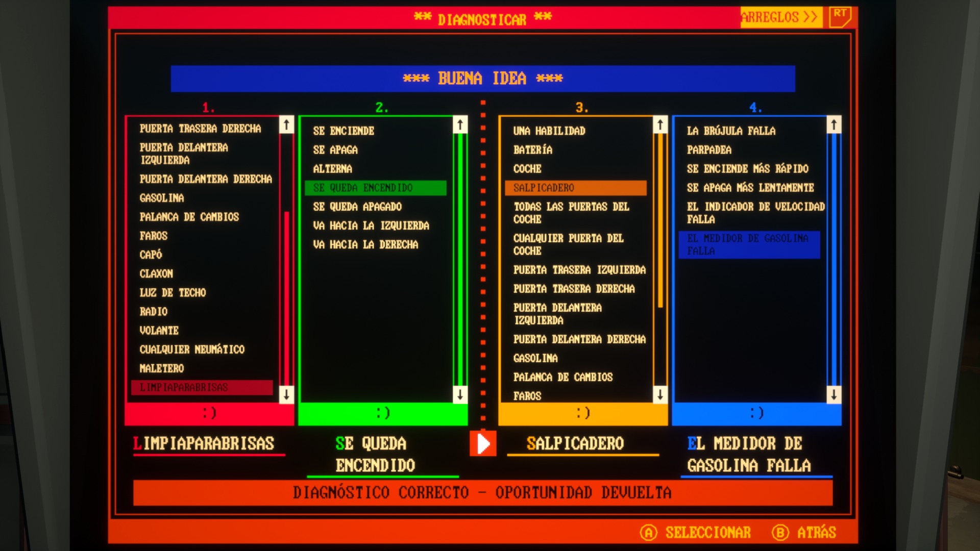Click the scroll up arrow in list 2
This screenshot has width=980, height=551.
point(460,124)
